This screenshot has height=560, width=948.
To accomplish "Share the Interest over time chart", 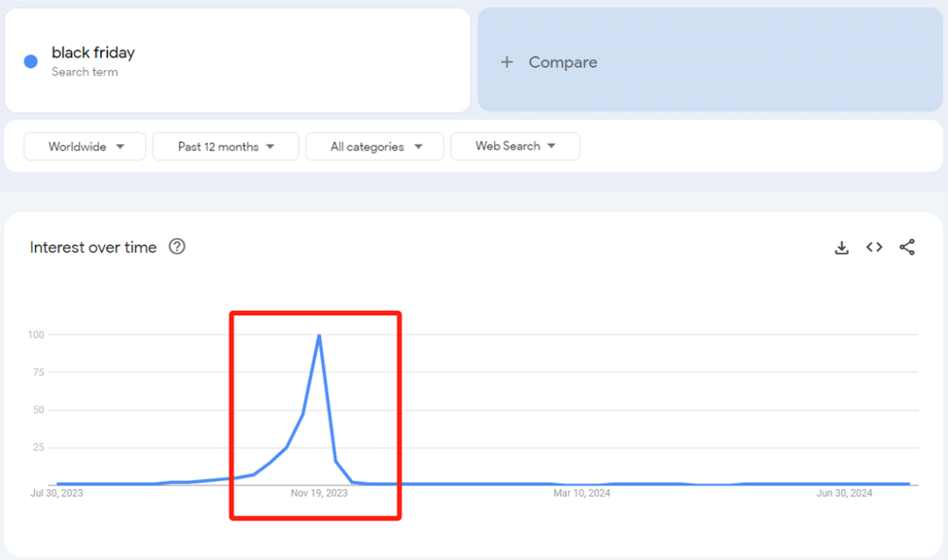I will point(907,248).
